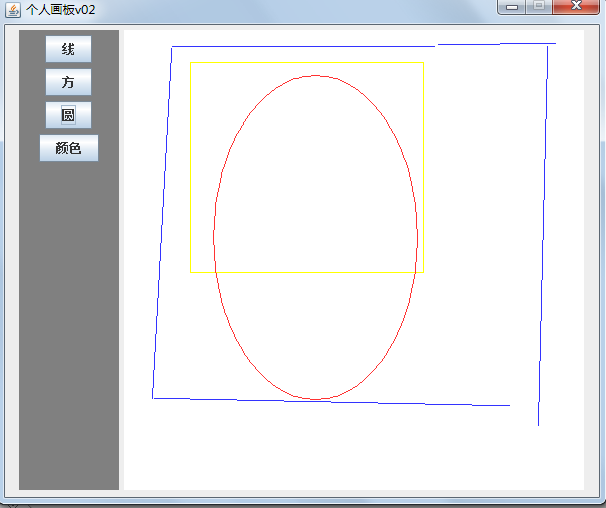
Task: Close the 个人画板v02 window
Action: (577, 7)
